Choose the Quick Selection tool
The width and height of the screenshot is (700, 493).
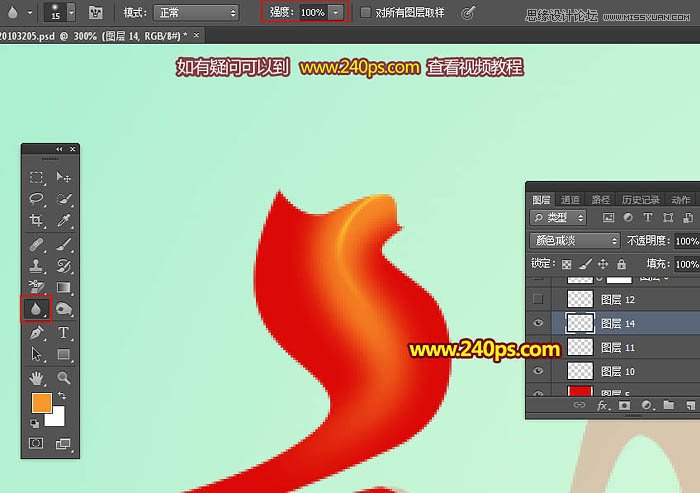63,198
